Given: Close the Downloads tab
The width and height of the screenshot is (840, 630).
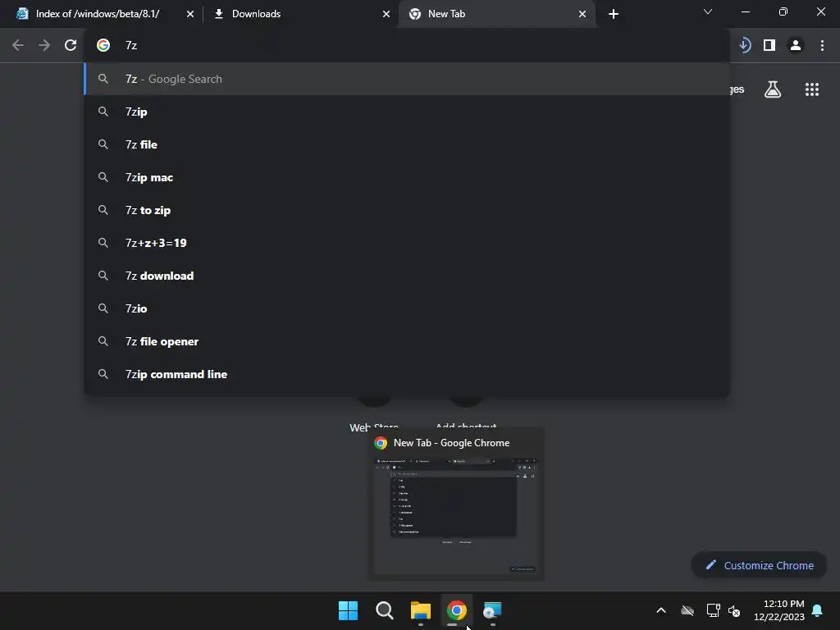Looking at the screenshot, I should 386,14.
